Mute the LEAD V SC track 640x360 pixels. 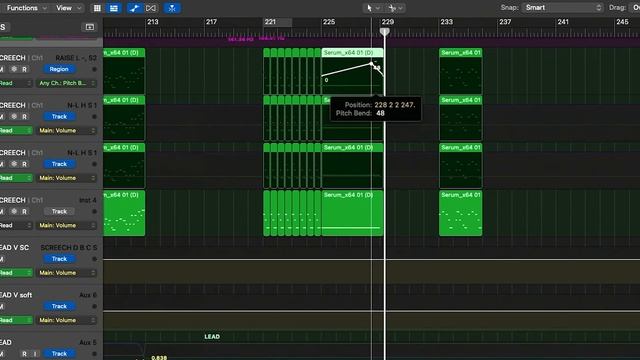pos(2,259)
